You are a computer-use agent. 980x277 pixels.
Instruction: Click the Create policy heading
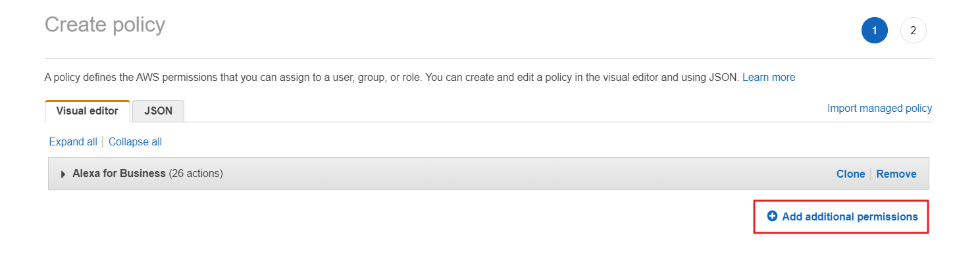pyautogui.click(x=105, y=25)
